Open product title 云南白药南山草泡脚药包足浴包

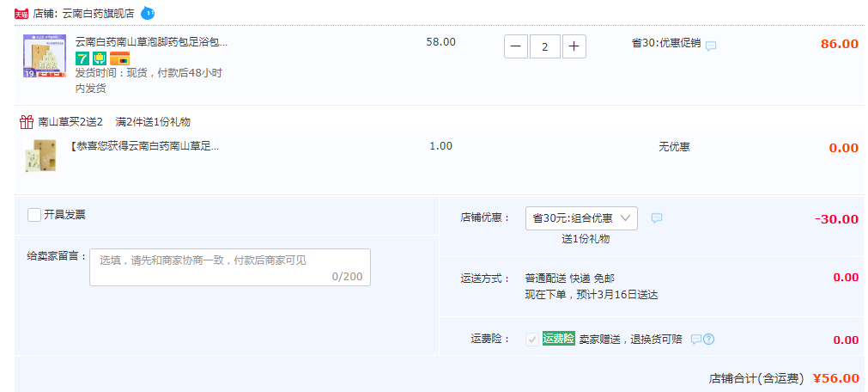[x=151, y=42]
